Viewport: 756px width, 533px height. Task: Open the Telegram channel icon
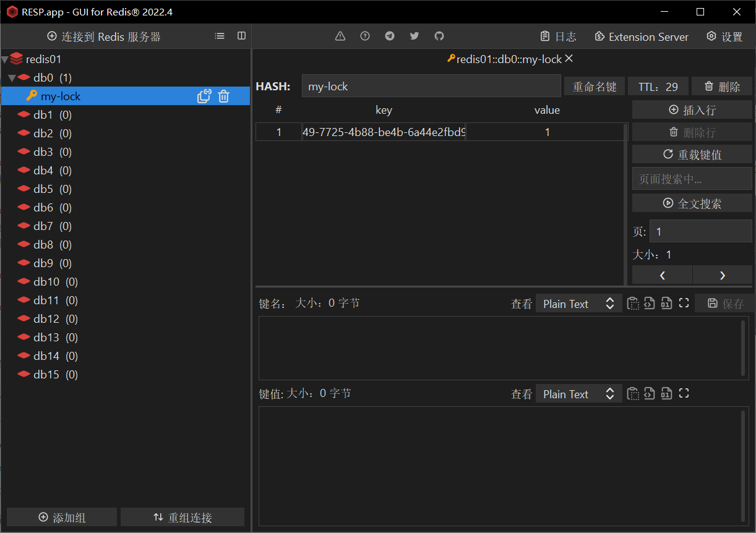pos(390,36)
